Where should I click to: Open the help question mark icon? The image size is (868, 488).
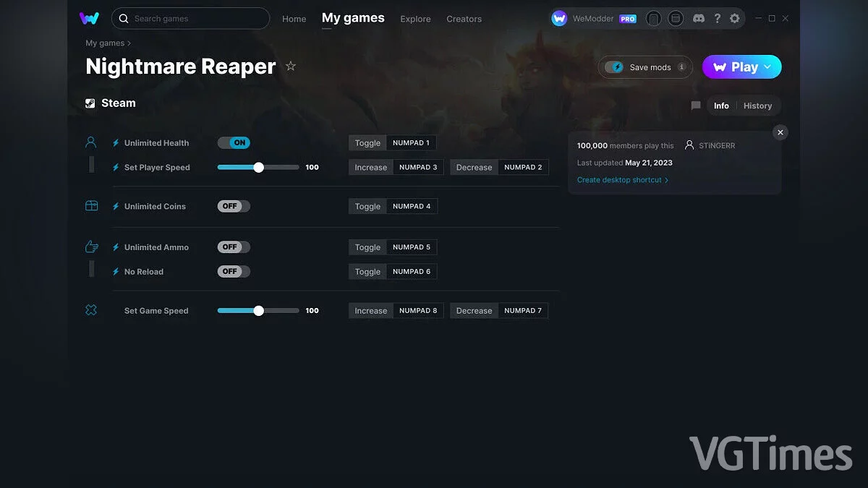click(717, 19)
